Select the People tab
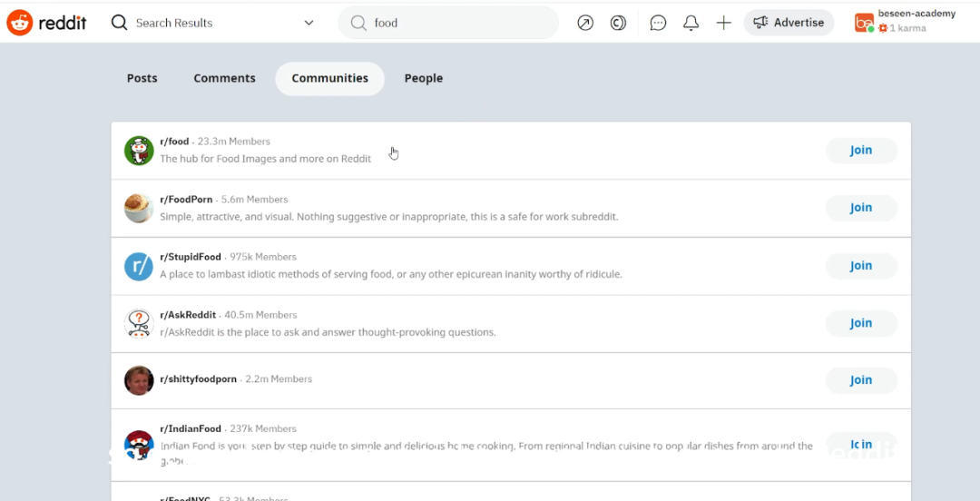This screenshot has height=501, width=980. pos(424,78)
